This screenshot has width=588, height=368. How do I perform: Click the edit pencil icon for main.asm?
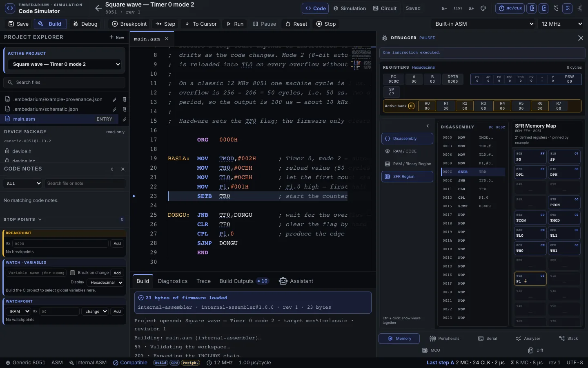point(125,119)
